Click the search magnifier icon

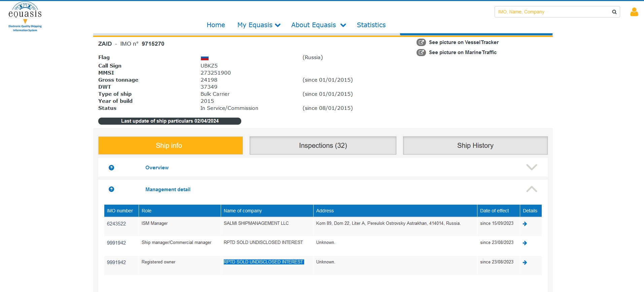tap(614, 12)
